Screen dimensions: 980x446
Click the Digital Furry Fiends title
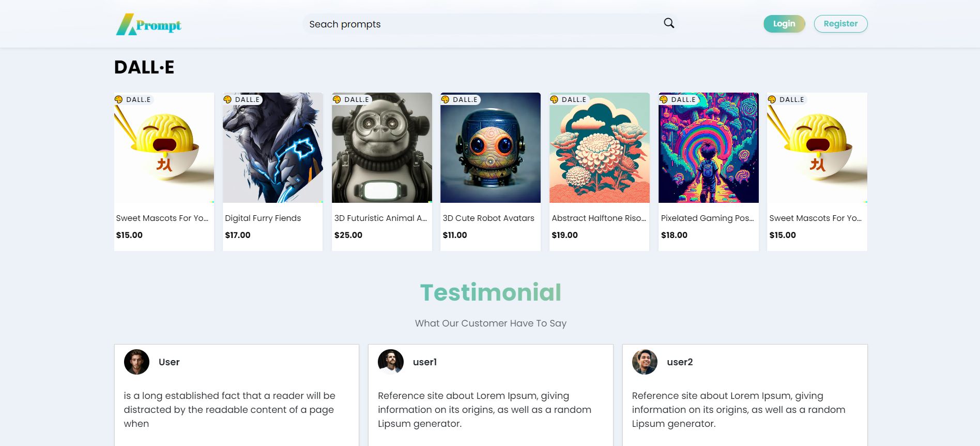(263, 218)
